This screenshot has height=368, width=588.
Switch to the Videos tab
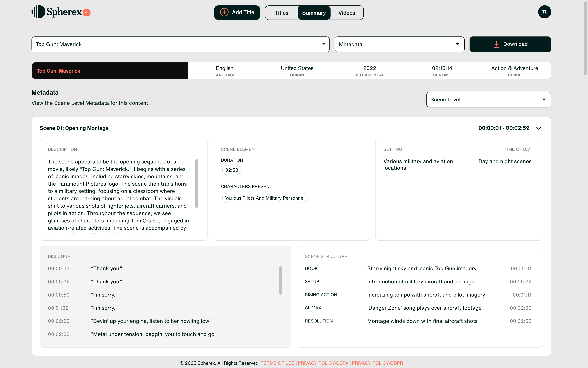[347, 13]
